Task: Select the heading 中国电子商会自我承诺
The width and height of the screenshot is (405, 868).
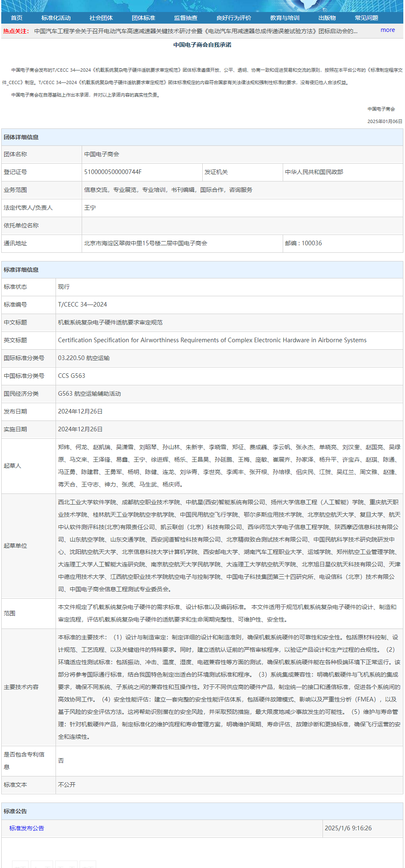Action: pyautogui.click(x=202, y=45)
